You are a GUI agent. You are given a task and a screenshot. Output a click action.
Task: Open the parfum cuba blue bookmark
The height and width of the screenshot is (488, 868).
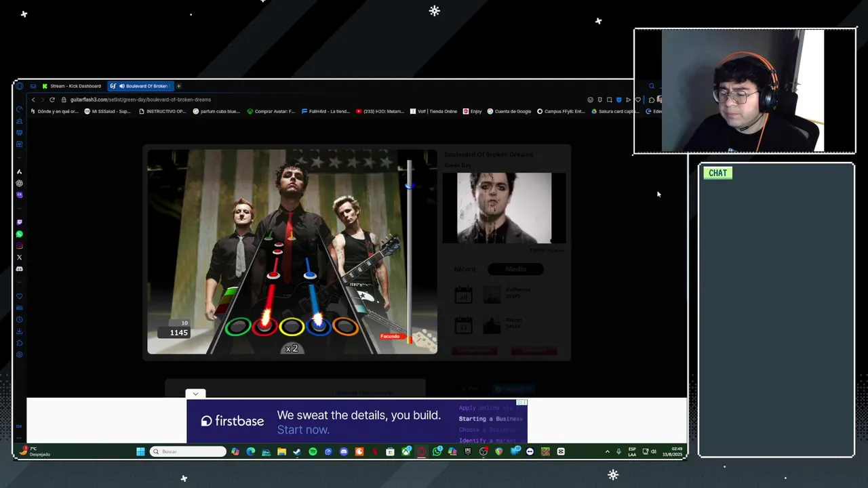click(216, 111)
